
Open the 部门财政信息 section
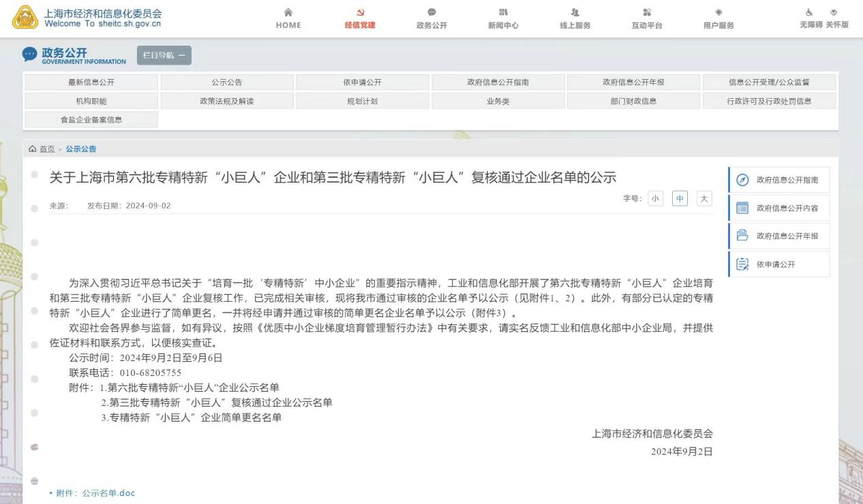(633, 101)
